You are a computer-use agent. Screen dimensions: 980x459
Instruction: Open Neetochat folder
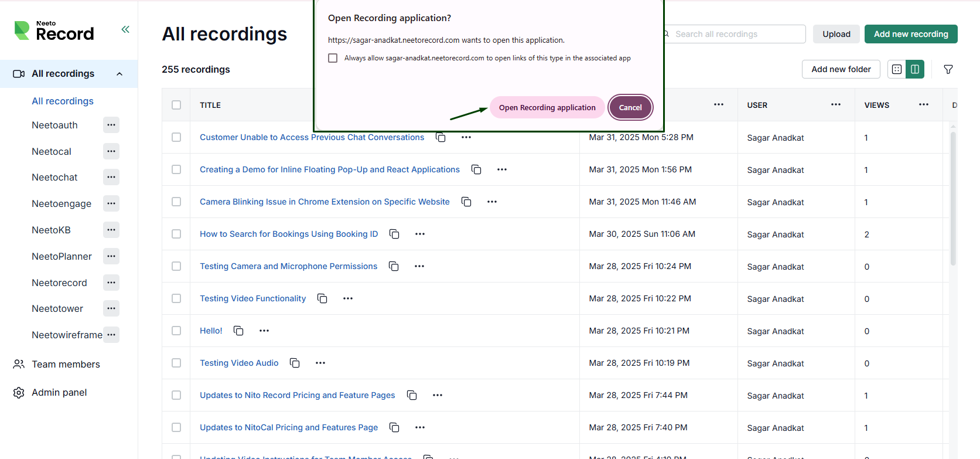pos(54,177)
